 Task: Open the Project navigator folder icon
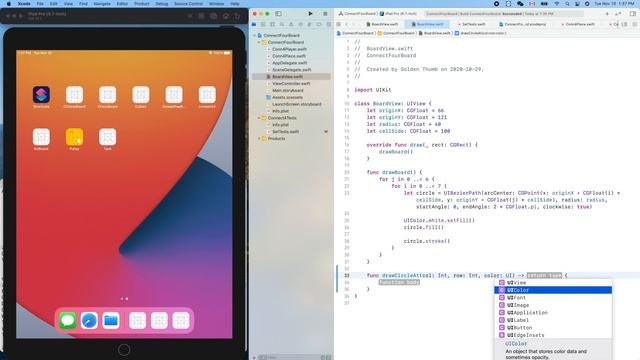254,24
